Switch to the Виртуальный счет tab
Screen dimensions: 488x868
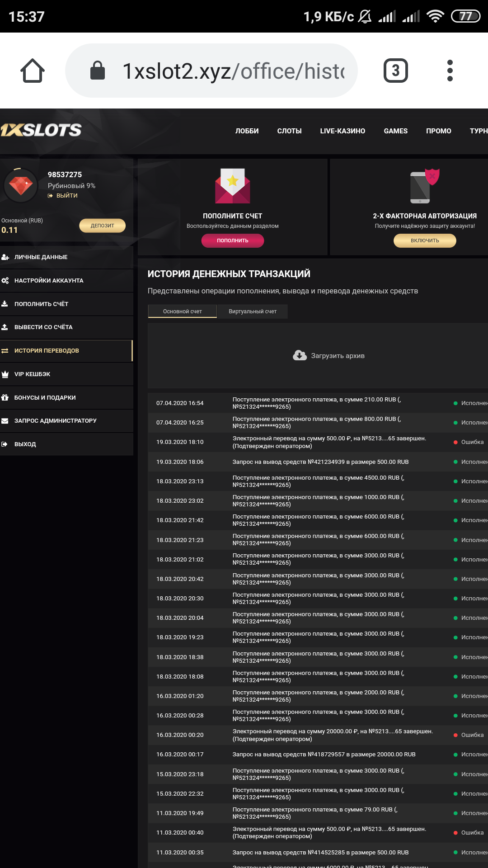click(x=252, y=311)
